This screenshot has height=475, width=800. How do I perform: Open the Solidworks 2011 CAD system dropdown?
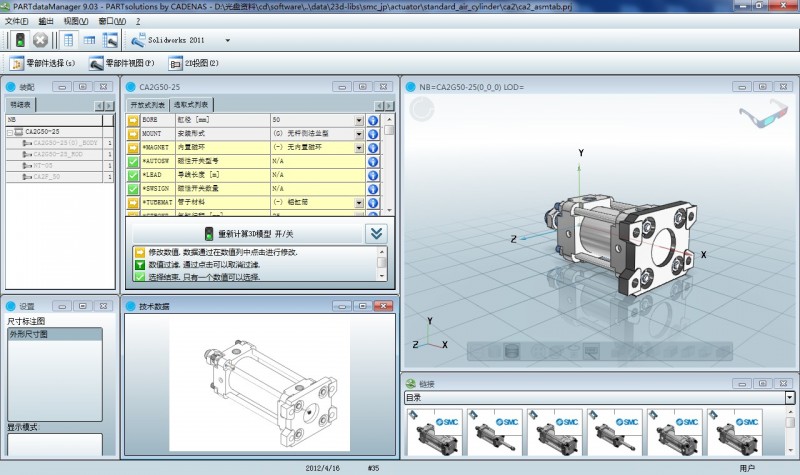coord(228,41)
